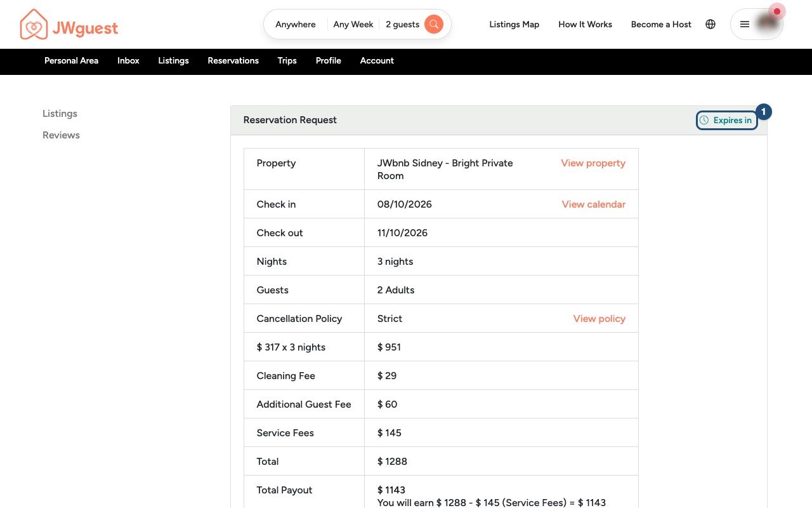The image size is (812, 508).
Task: Click the check-out date 11/10/2026
Action: (402, 233)
